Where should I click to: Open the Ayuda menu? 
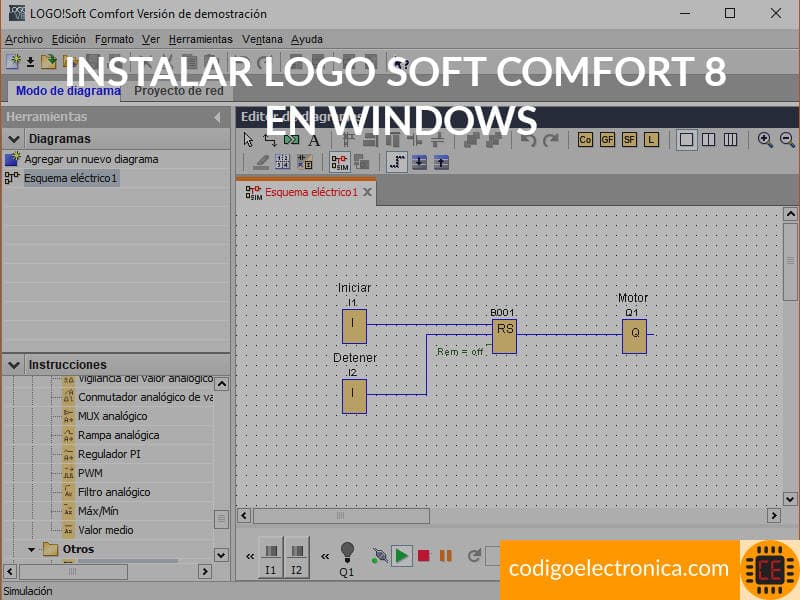307,39
